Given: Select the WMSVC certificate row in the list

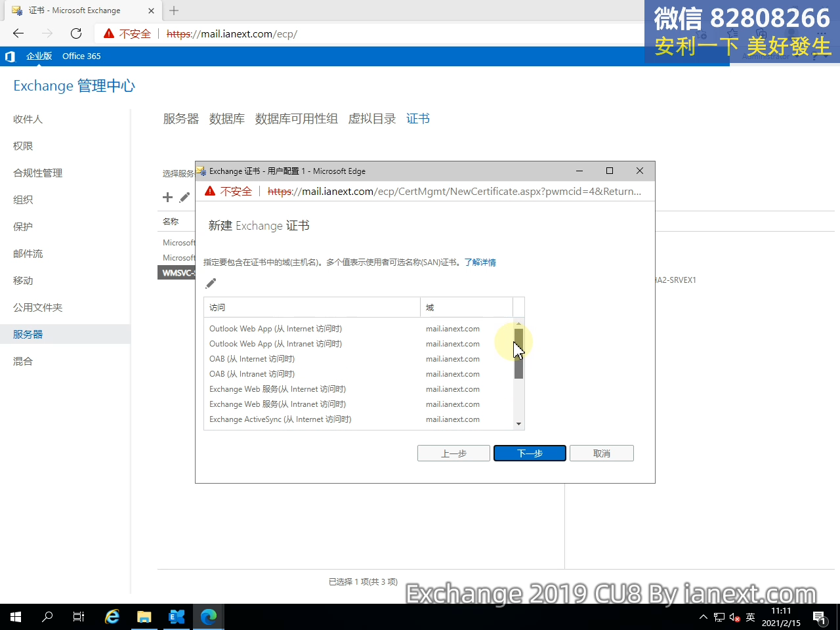Looking at the screenshot, I should point(177,272).
